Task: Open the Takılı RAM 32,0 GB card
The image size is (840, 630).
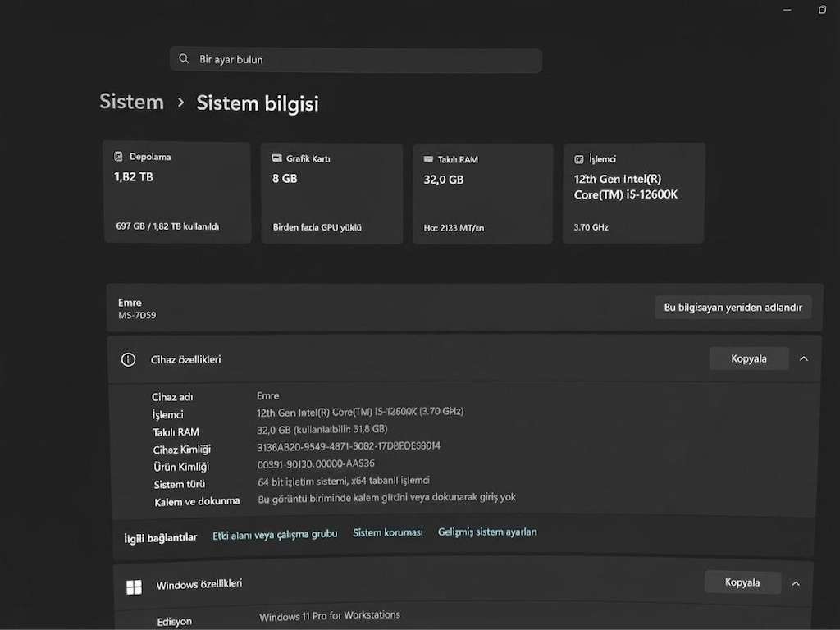Action: click(x=482, y=194)
